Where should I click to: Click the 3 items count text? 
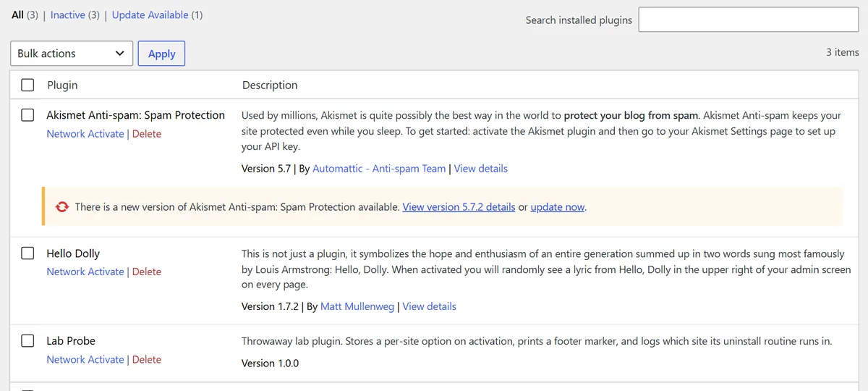tap(843, 52)
